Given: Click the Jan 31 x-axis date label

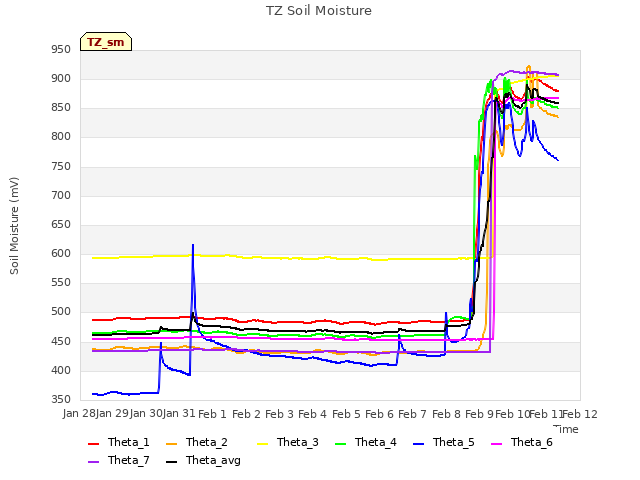Looking at the screenshot, I should 179,414.
